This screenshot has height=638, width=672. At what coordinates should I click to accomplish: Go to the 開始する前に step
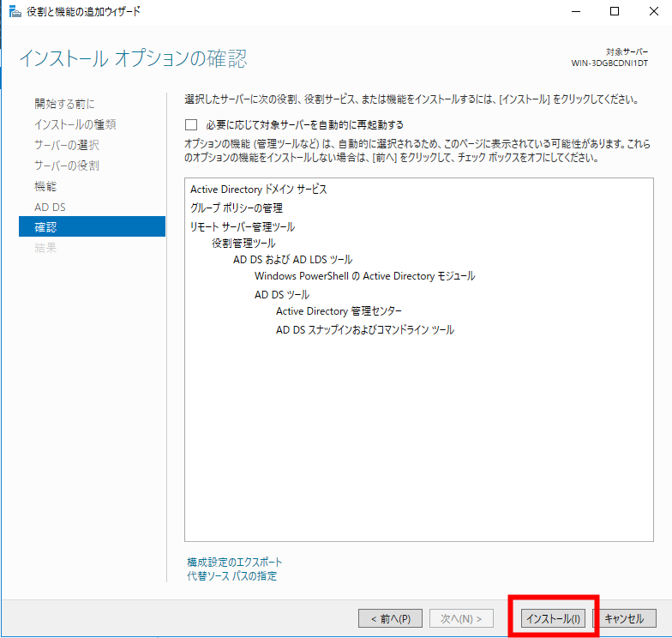(x=65, y=104)
